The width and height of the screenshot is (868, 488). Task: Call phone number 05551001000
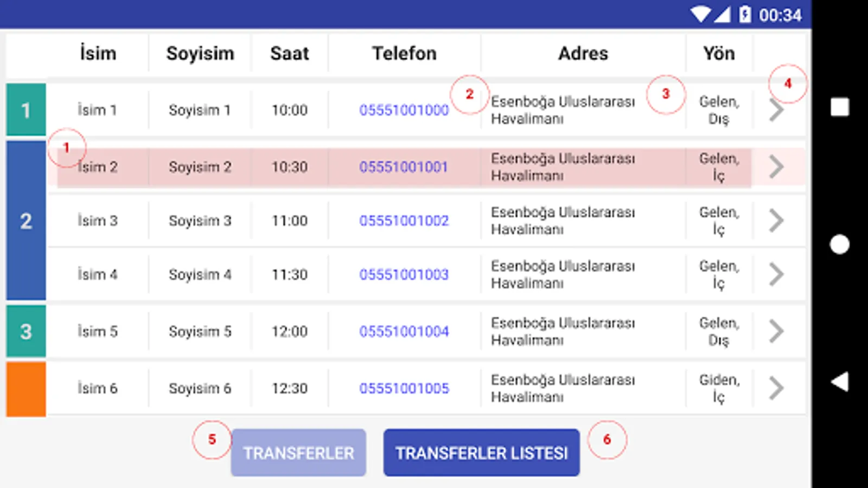[404, 110]
